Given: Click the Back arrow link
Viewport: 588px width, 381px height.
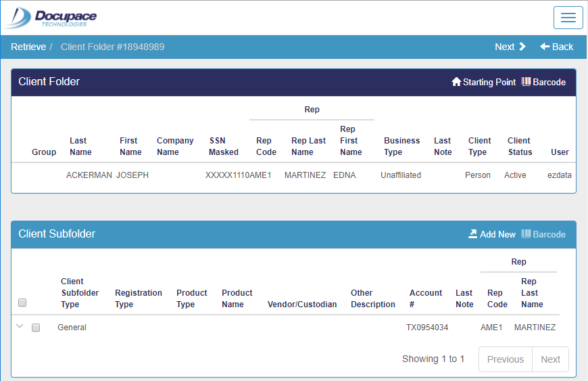Looking at the screenshot, I should coord(556,47).
